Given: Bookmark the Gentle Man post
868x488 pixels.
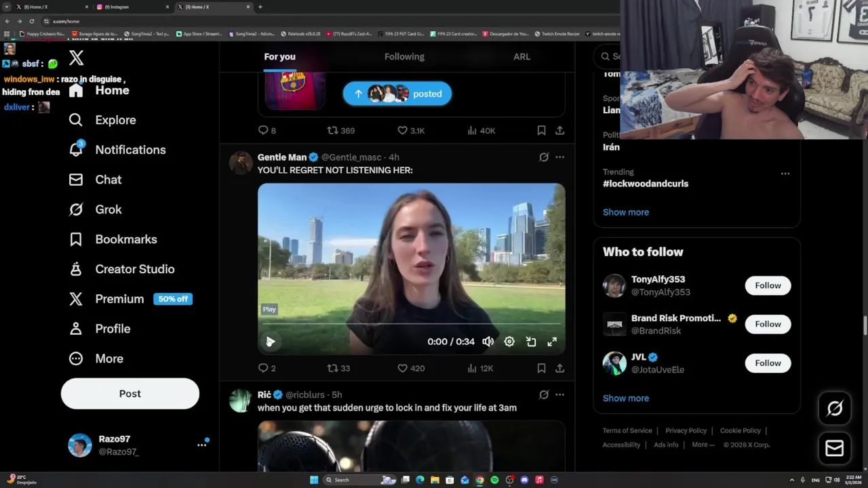Looking at the screenshot, I should click(x=541, y=368).
